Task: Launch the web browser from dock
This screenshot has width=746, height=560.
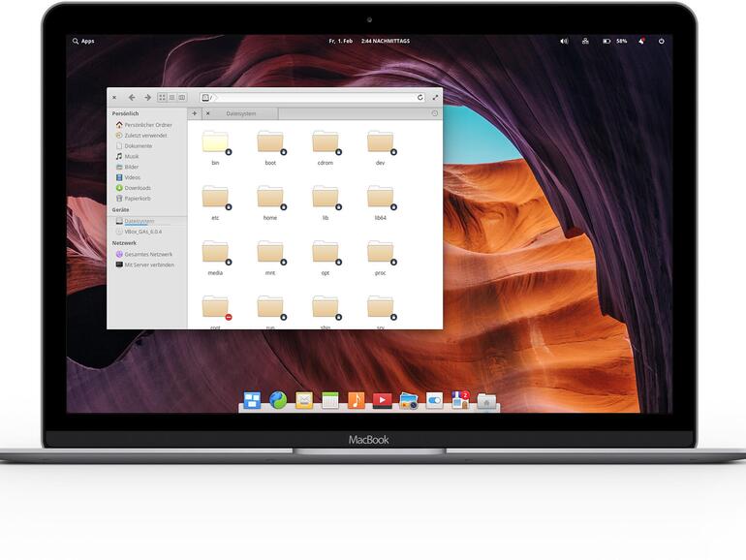Action: [x=278, y=400]
